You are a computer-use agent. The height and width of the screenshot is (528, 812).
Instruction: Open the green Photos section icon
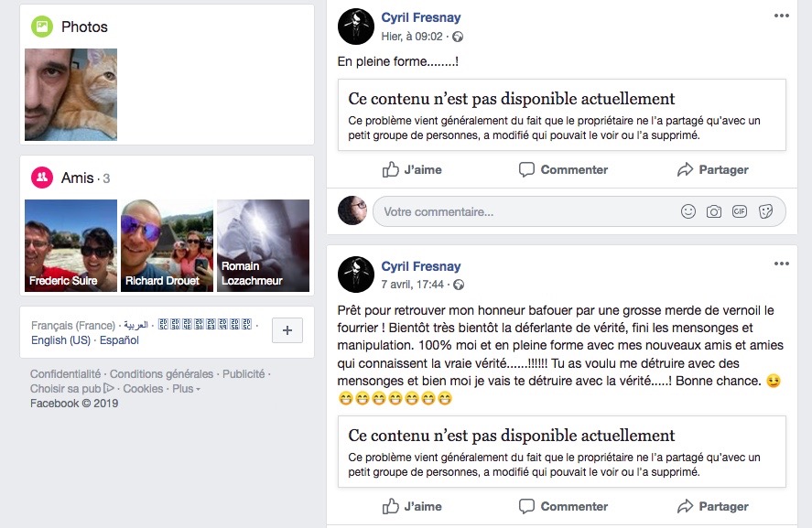pos(42,27)
